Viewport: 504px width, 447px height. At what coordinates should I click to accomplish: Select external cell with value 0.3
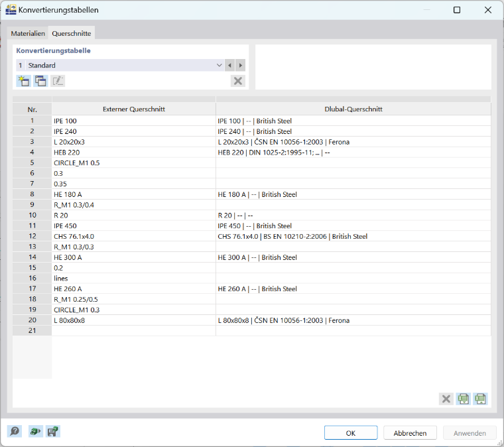coord(134,173)
